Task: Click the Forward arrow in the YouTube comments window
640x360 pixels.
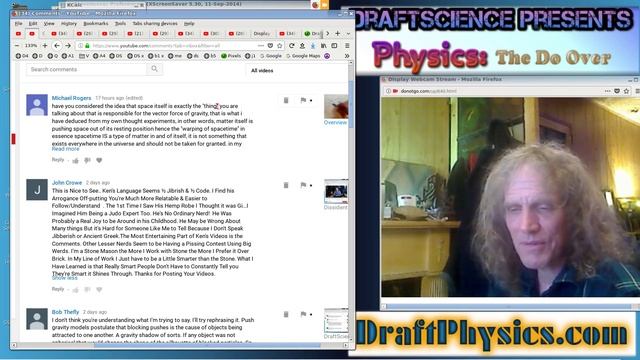Action: [68, 46]
